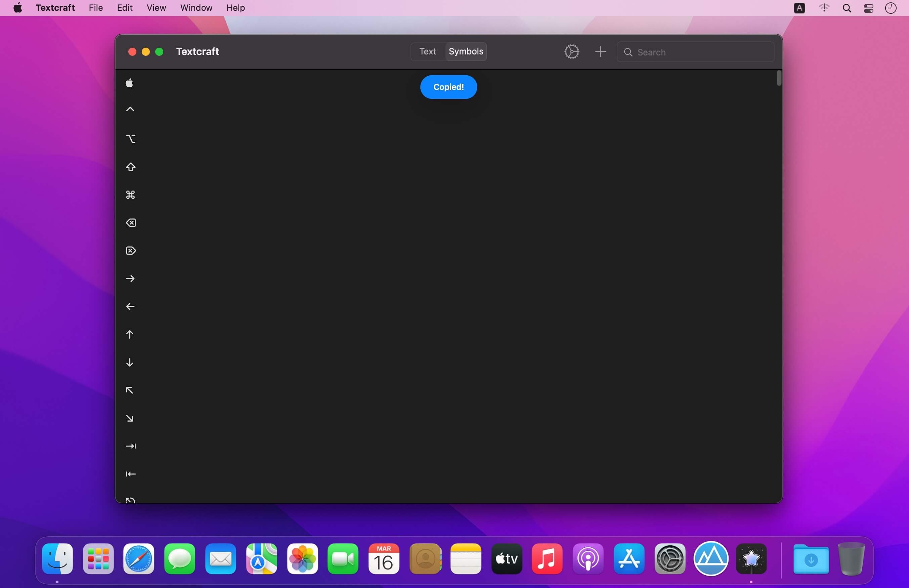Open the View menu
909x588 pixels.
156,8
